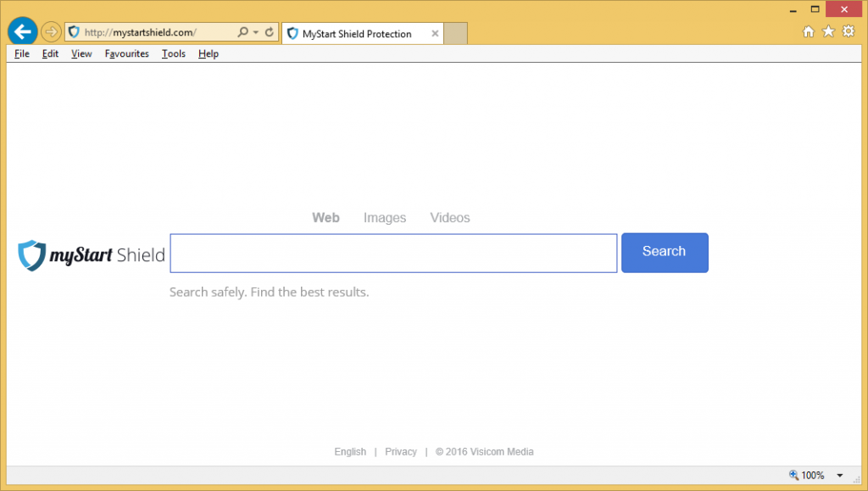
Task: Click the myStart Shield logo
Action: pos(92,254)
